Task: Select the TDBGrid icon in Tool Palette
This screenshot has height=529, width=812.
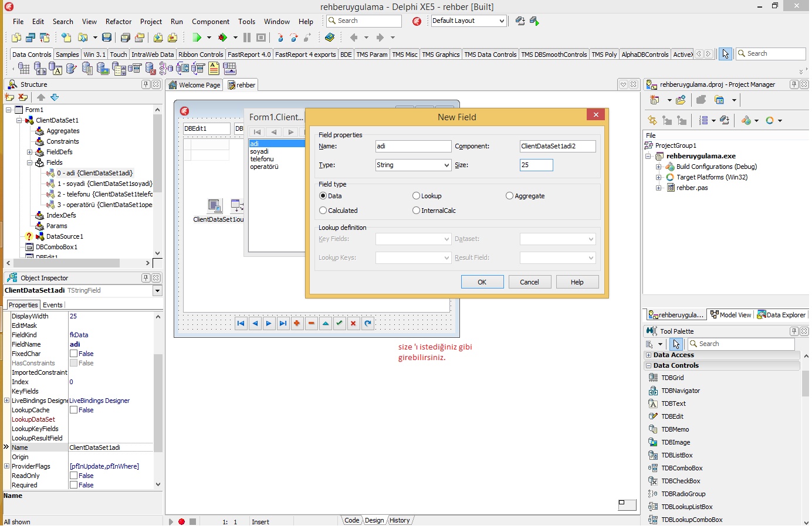Action: tap(653, 378)
